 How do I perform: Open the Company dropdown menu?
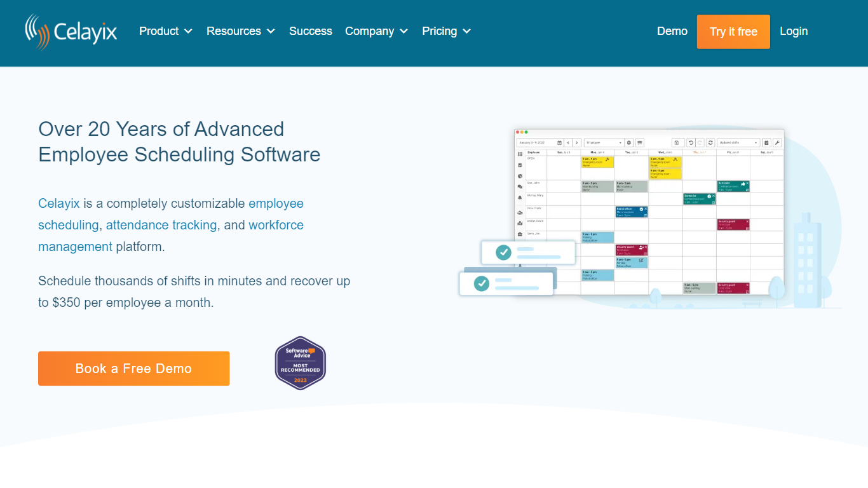(376, 31)
